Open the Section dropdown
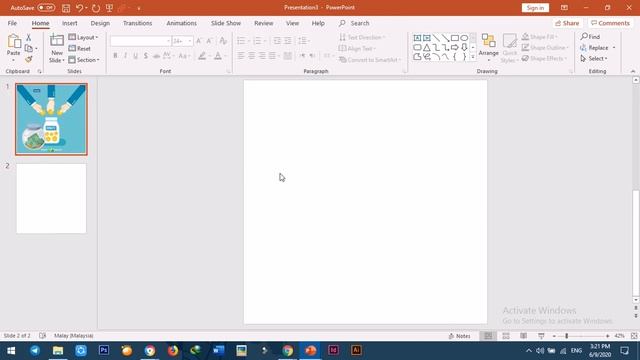Screen dimensions: 640x360 84,60
